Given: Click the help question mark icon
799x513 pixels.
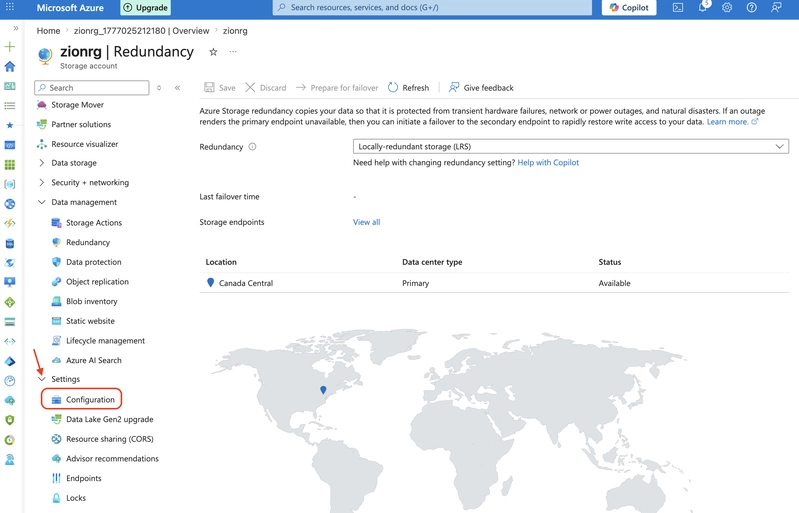Looking at the screenshot, I should click(752, 8).
